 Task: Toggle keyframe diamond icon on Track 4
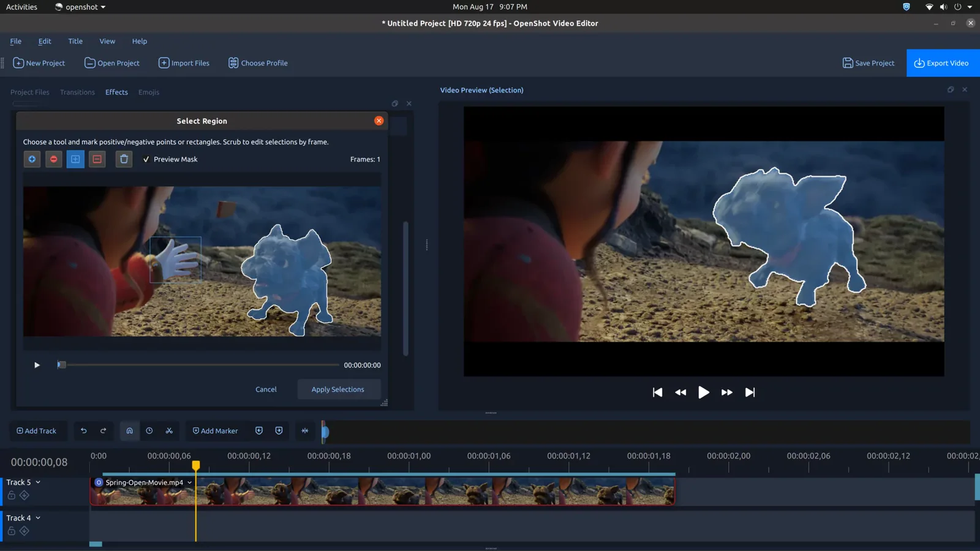pyautogui.click(x=24, y=531)
